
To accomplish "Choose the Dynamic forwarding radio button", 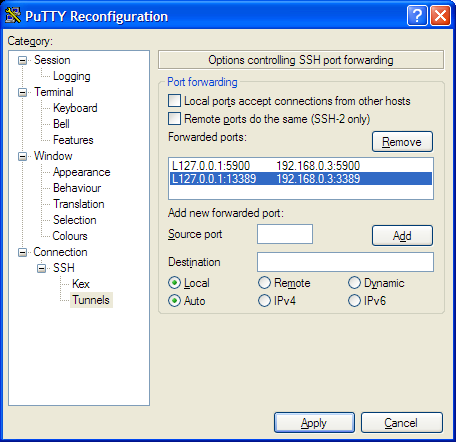I will coord(354,283).
